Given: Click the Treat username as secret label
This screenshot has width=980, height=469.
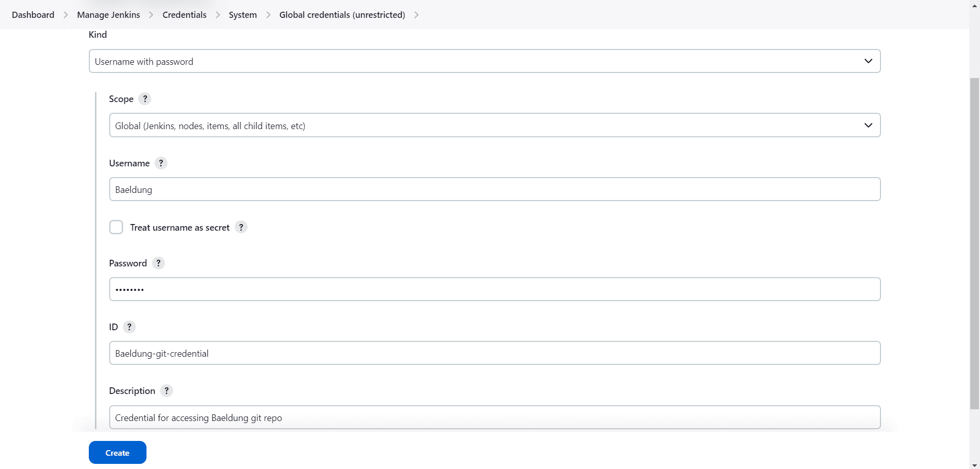Looking at the screenshot, I should (x=180, y=228).
